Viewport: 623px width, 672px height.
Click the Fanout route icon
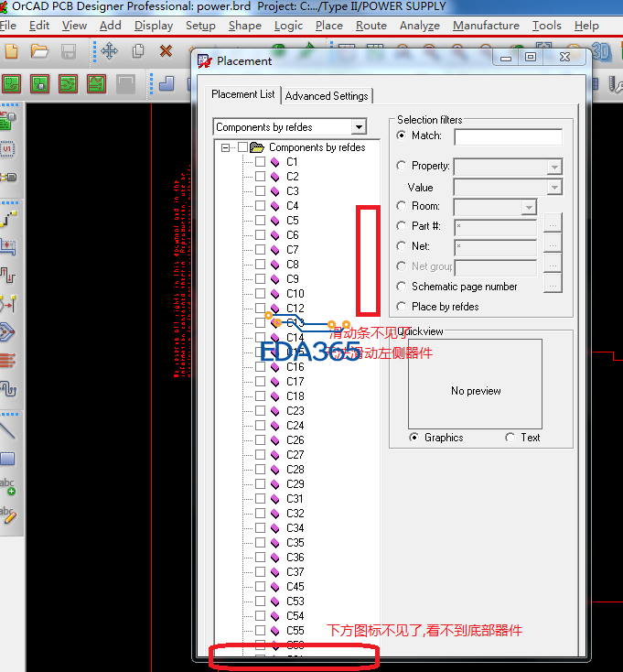coord(7,331)
